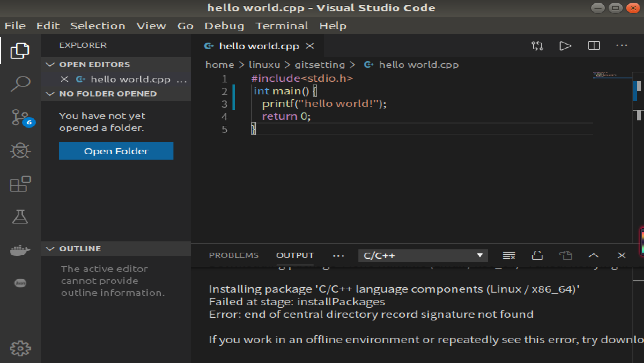Viewport: 644px width, 363px height.
Task: Open the C/C++ output channel dropdown
Action: pos(423,255)
